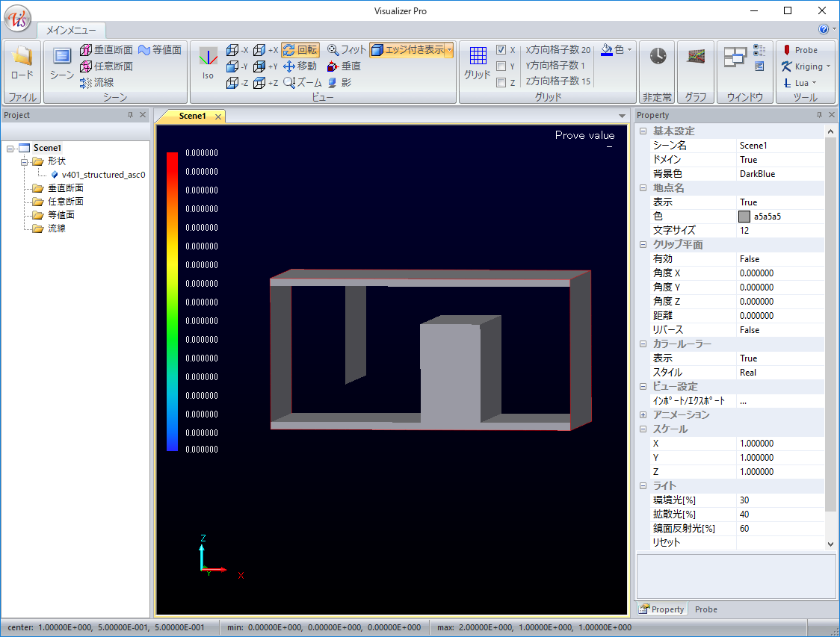
Task: Expand the アニメーション property group
Action: click(643, 414)
